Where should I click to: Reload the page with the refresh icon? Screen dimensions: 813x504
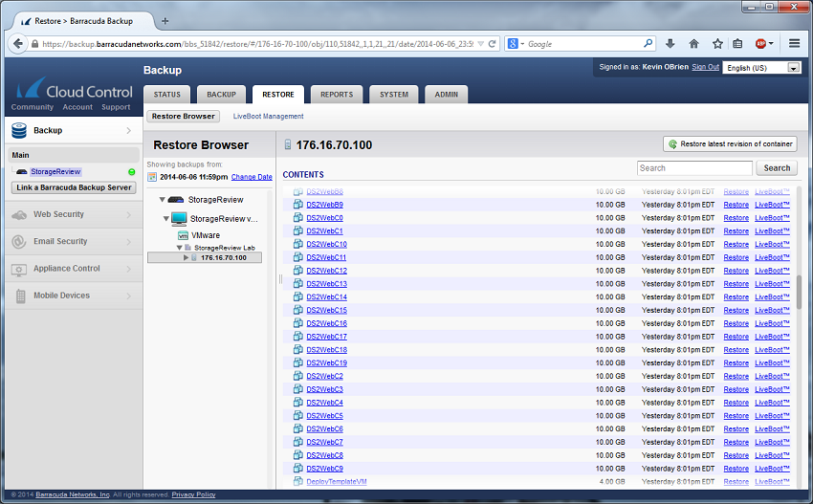point(492,44)
